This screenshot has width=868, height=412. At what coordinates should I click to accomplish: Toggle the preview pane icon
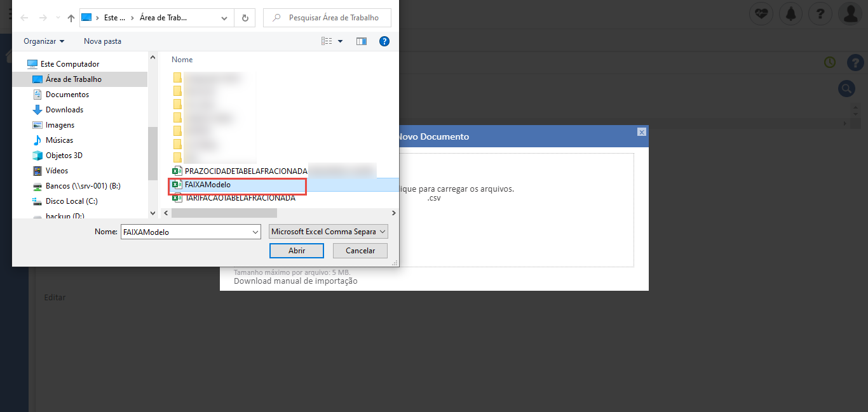pyautogui.click(x=362, y=41)
